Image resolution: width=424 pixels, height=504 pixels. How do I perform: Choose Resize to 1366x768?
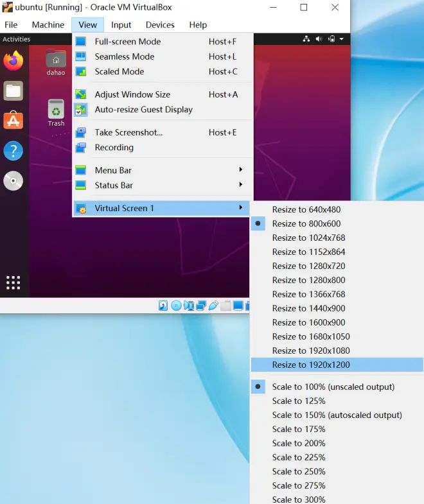tap(337, 295)
